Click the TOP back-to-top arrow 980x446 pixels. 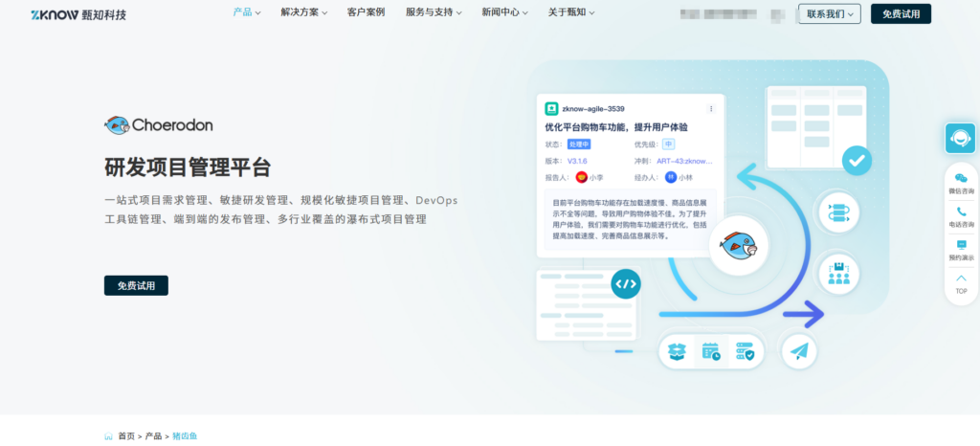(961, 283)
